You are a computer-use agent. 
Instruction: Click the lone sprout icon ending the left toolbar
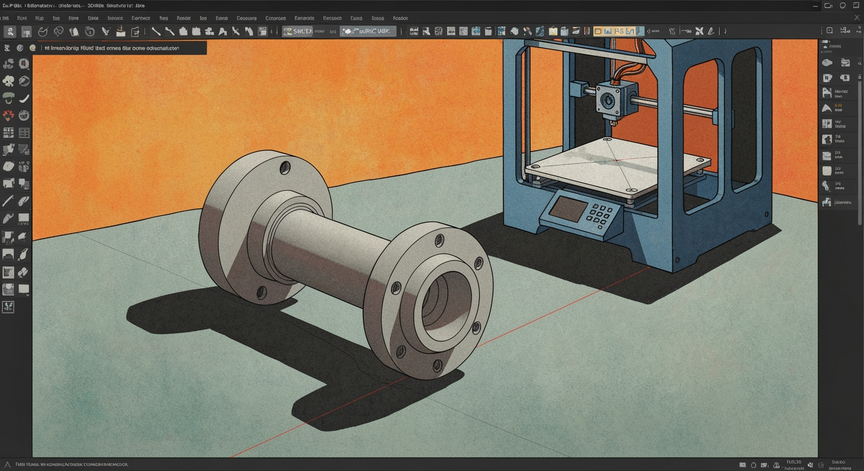[x=8, y=307]
